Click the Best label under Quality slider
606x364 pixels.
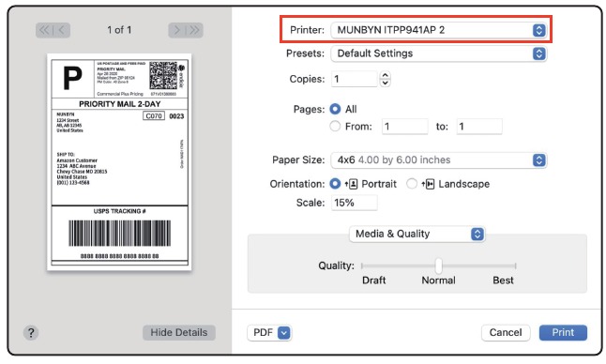click(503, 281)
